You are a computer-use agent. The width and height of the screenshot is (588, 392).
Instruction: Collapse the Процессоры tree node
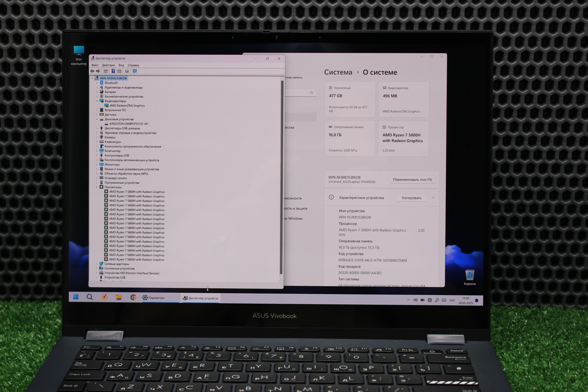(x=96, y=187)
